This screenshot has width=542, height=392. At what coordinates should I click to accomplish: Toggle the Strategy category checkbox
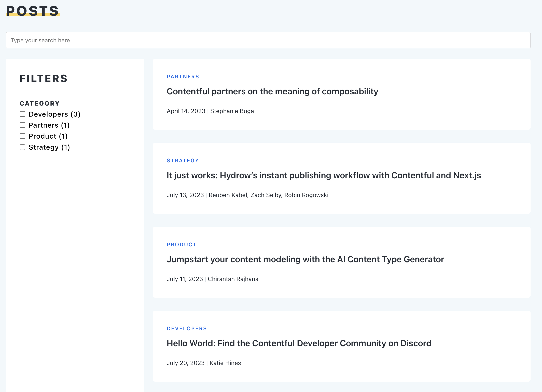point(22,147)
